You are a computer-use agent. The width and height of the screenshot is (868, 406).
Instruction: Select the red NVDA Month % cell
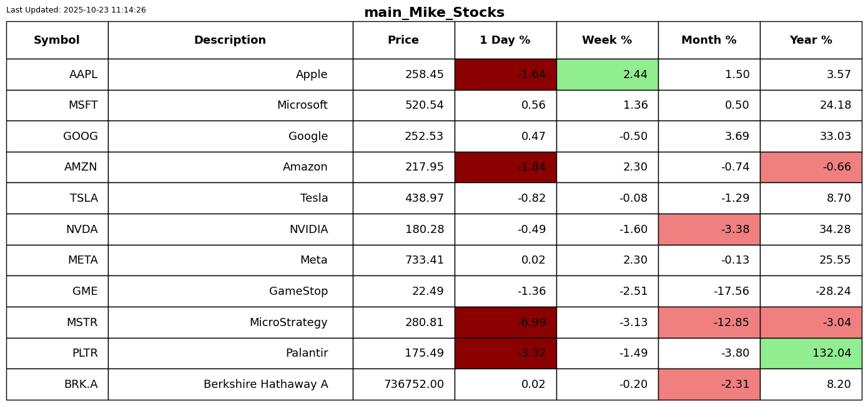709,229
